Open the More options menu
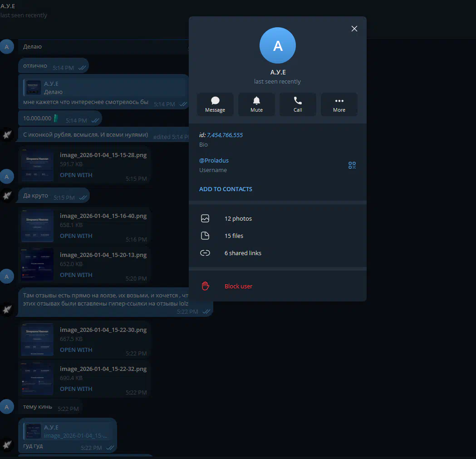Image resolution: width=476 pixels, height=459 pixels. (339, 104)
